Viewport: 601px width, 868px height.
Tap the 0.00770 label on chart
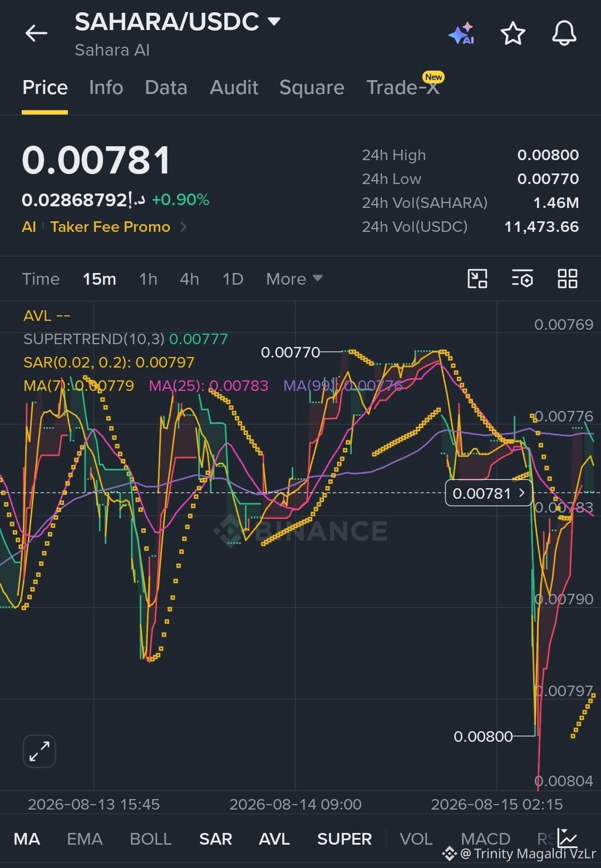coord(290,352)
